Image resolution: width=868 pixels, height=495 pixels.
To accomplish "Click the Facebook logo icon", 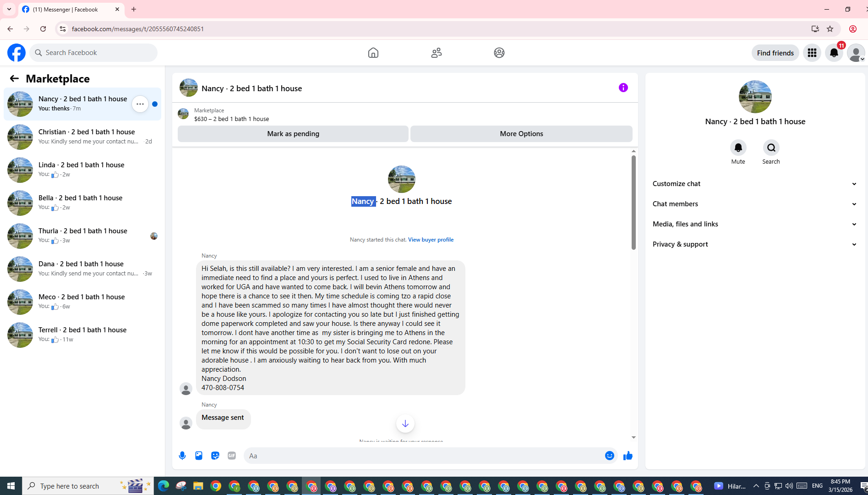I will (x=16, y=53).
